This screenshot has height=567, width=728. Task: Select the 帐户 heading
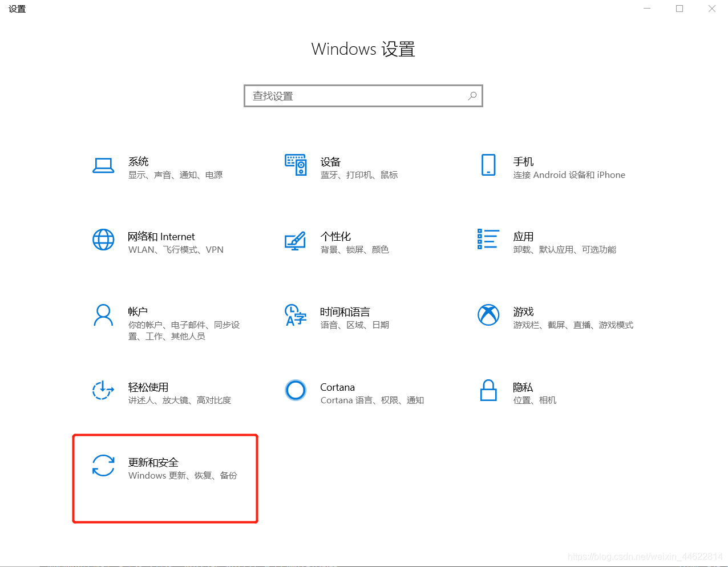coord(138,311)
